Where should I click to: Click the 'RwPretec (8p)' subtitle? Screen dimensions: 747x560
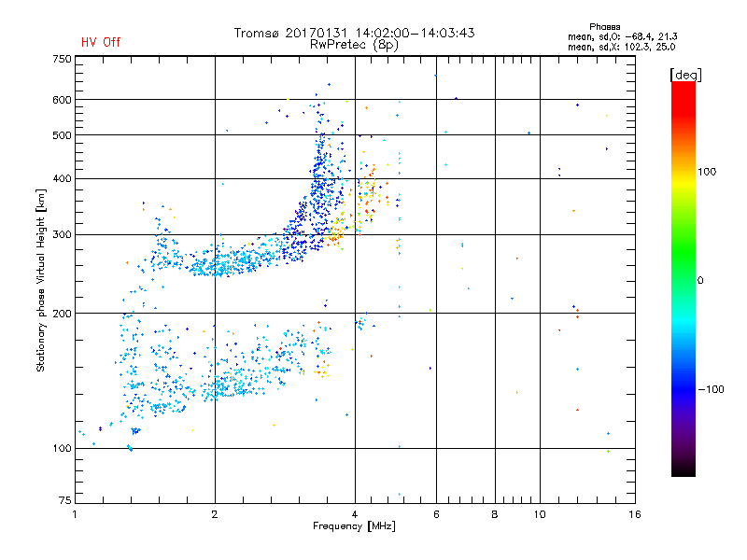[x=354, y=45]
